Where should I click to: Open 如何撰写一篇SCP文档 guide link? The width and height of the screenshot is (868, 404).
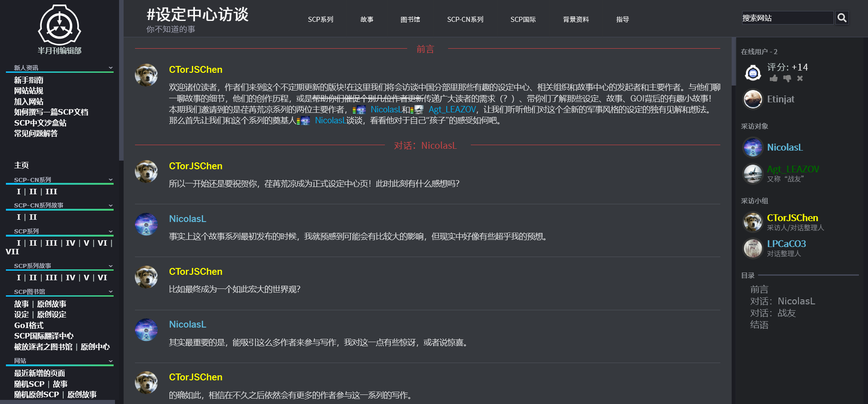[x=51, y=112]
